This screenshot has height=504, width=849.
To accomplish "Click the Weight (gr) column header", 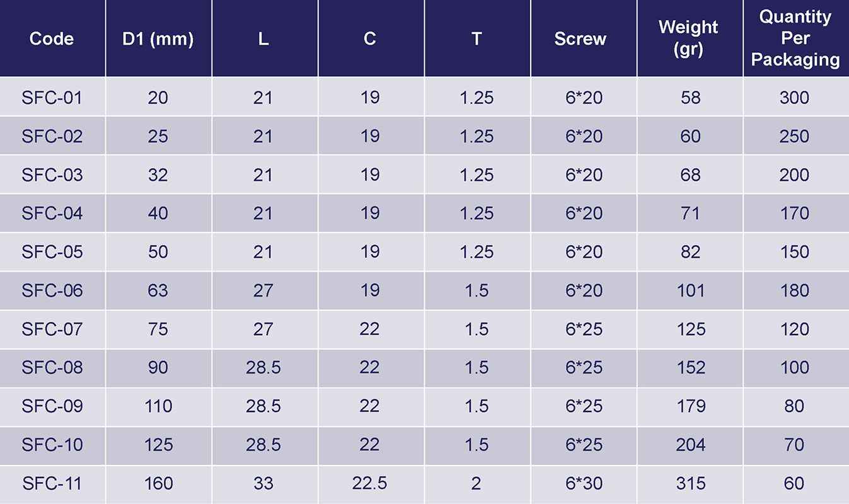I will pyautogui.click(x=688, y=39).
